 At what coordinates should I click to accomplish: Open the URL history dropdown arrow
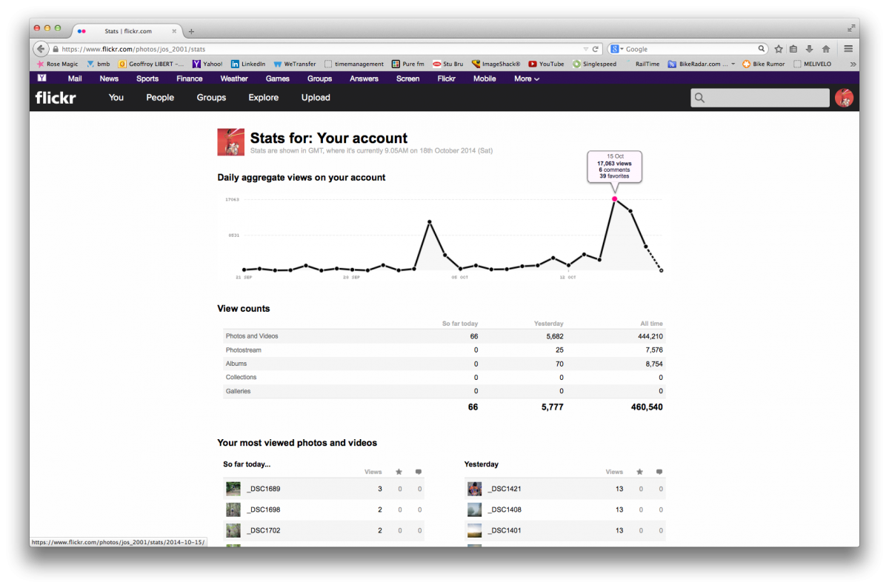(585, 49)
